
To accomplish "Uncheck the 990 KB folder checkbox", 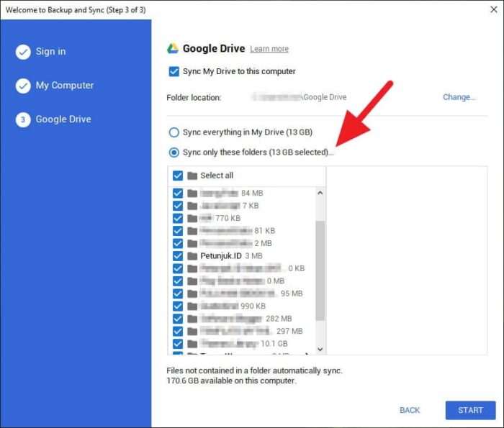I will (178, 306).
